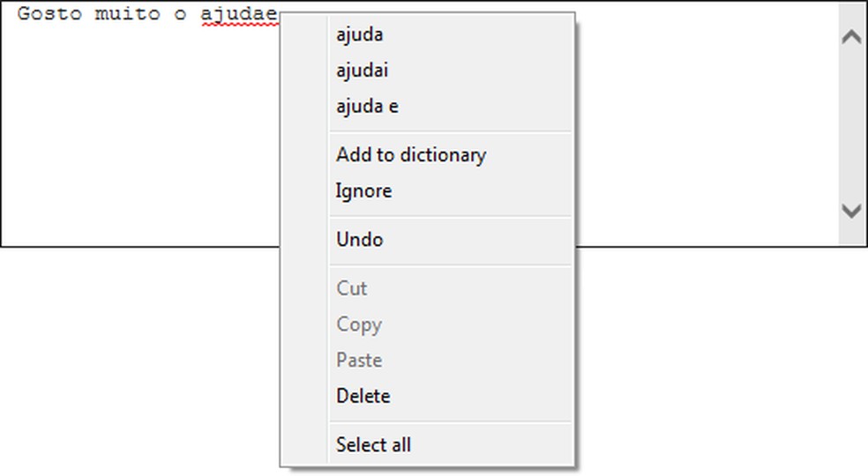Image resolution: width=868 pixels, height=476 pixels.
Task: Click the greyed-out Paste entry
Action: coord(358,361)
